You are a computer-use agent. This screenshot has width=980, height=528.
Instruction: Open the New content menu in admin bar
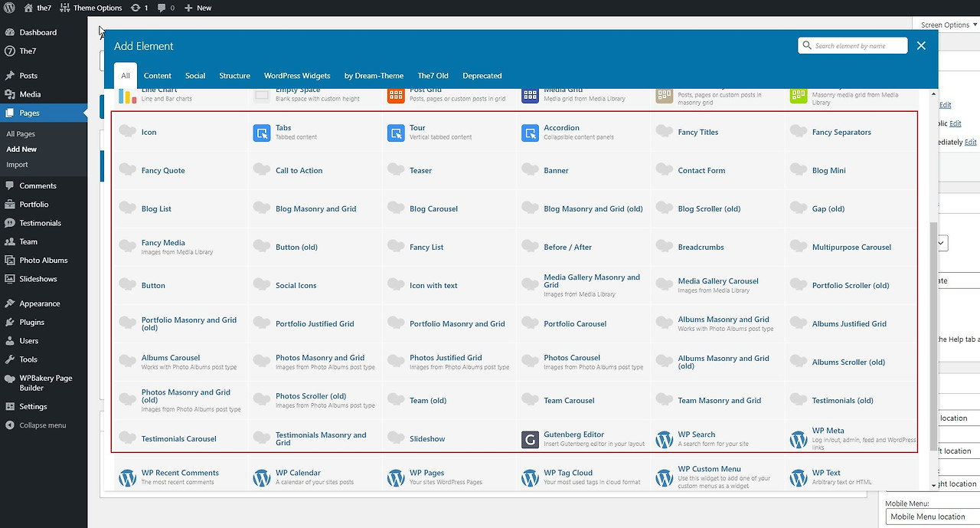[x=198, y=8]
